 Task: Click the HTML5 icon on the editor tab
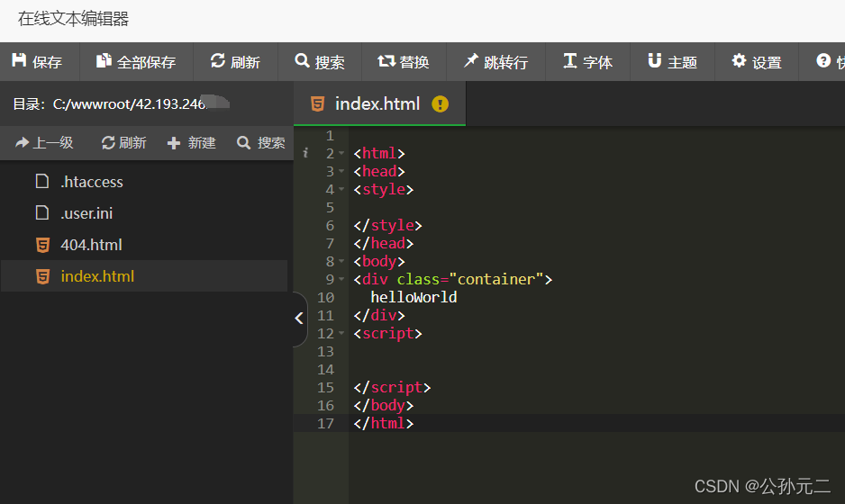click(x=317, y=103)
